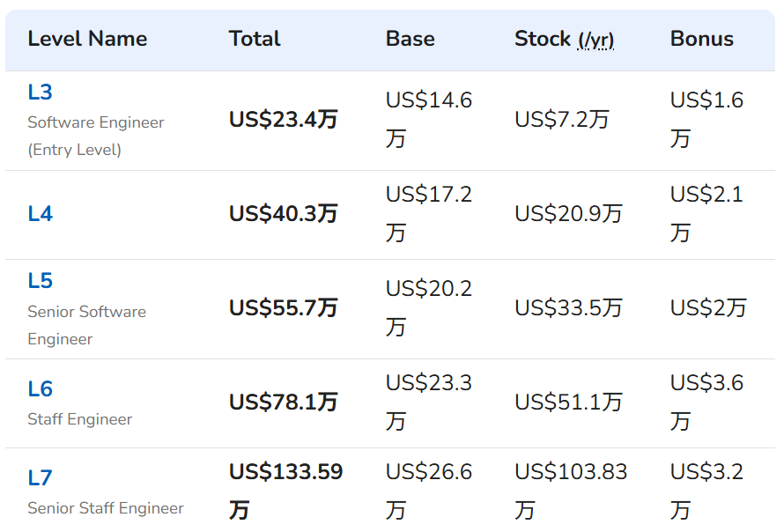Select the L7 total US$133.59万
784x532 pixels.
pyautogui.click(x=286, y=491)
